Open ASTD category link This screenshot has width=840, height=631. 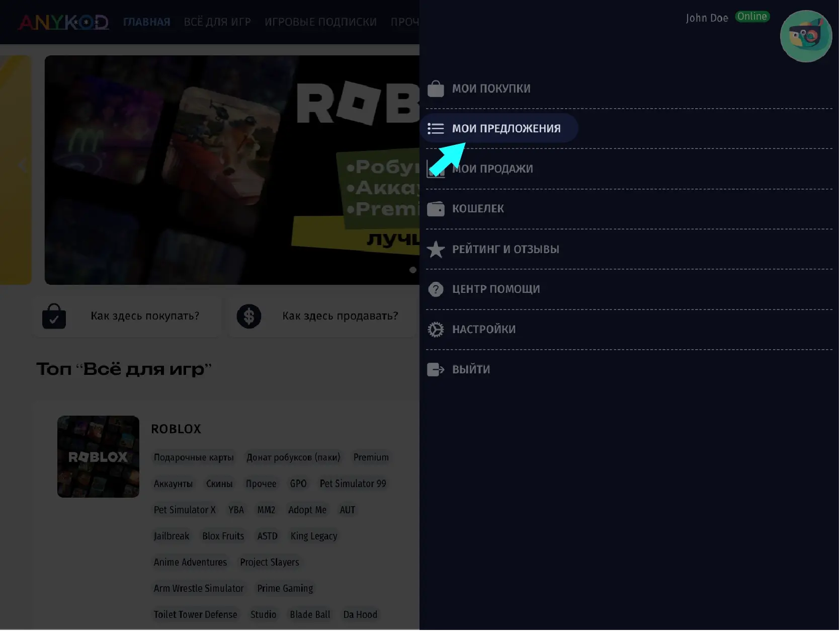[268, 536]
